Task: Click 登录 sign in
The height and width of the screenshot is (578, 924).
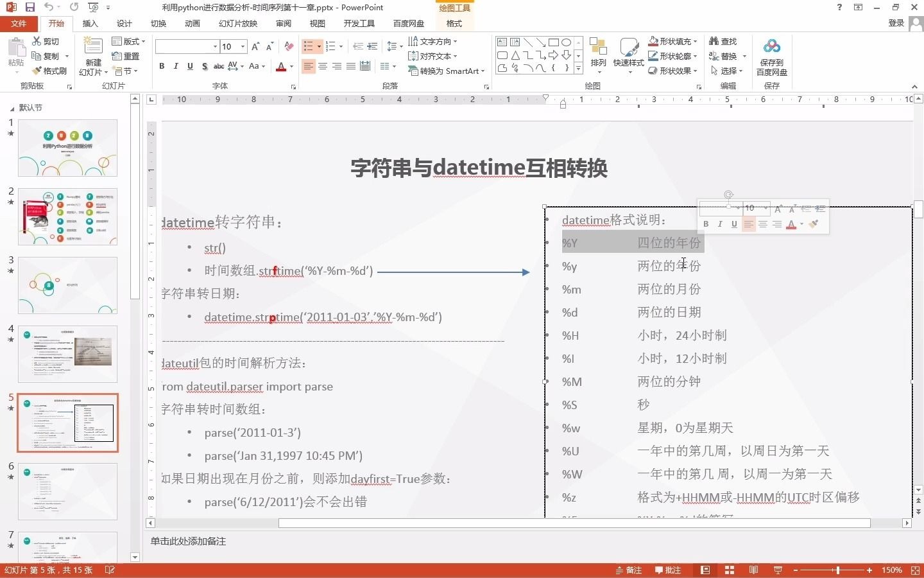Action: tap(896, 22)
